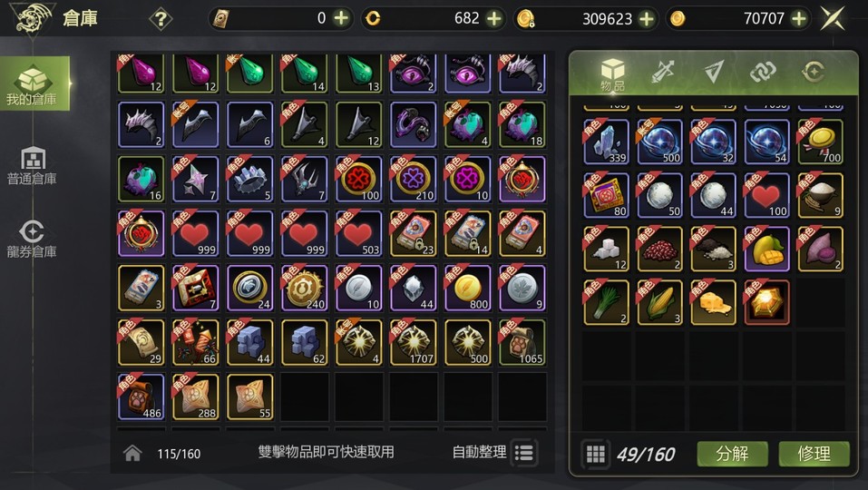This screenshot has height=490, width=868.
Task: Open the sword equipment inventory tab
Action: [663, 72]
